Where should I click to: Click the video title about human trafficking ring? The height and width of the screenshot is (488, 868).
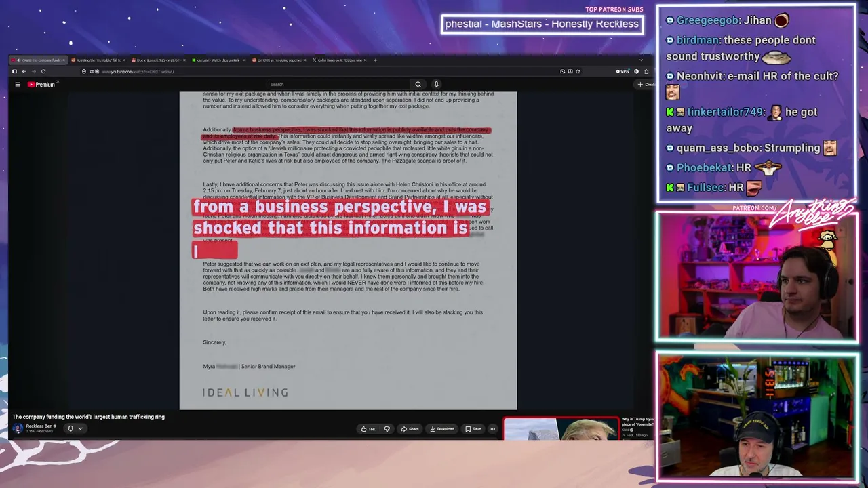click(88, 417)
